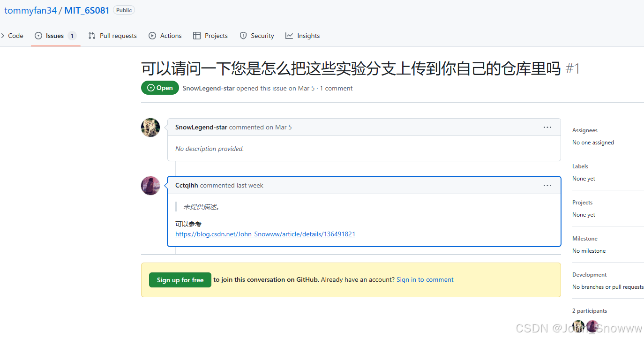This screenshot has height=339, width=644.
Task: Click the Insights graph icon
Action: [289, 35]
